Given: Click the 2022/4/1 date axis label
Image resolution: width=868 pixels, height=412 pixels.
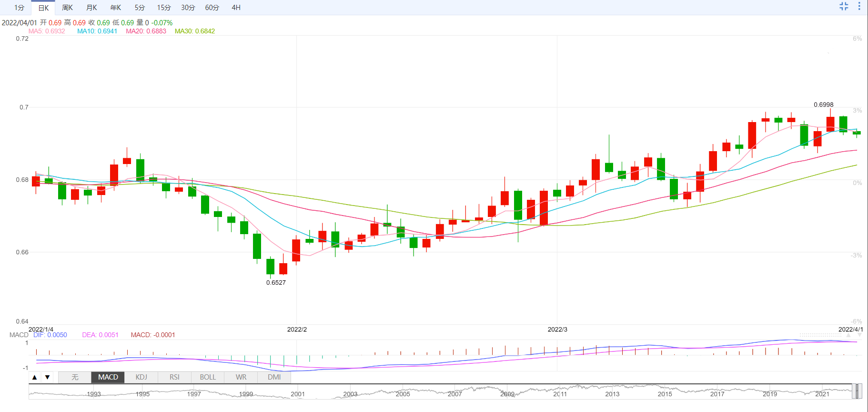Looking at the screenshot, I should (850, 329).
